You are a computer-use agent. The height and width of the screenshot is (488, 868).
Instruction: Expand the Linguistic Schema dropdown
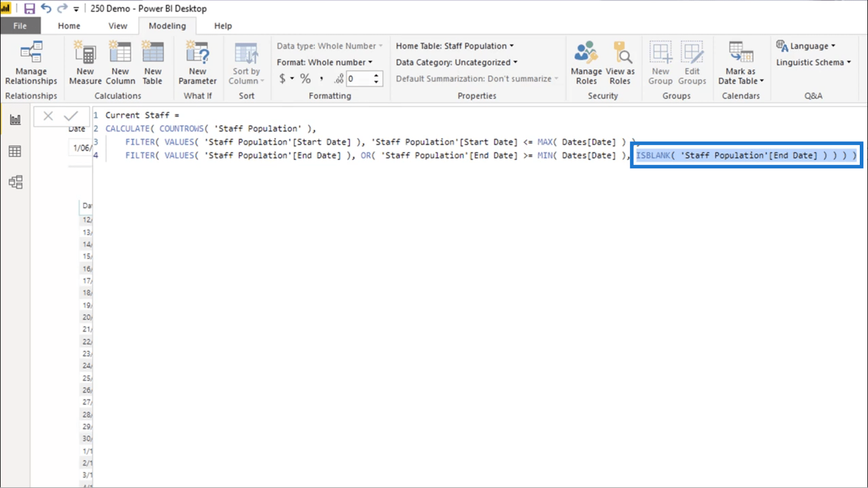[813, 62]
